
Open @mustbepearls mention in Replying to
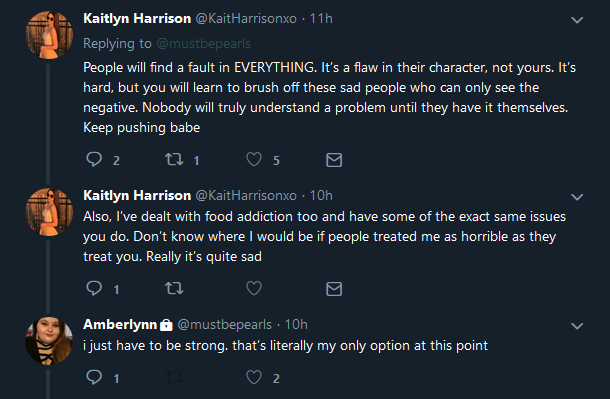point(203,44)
